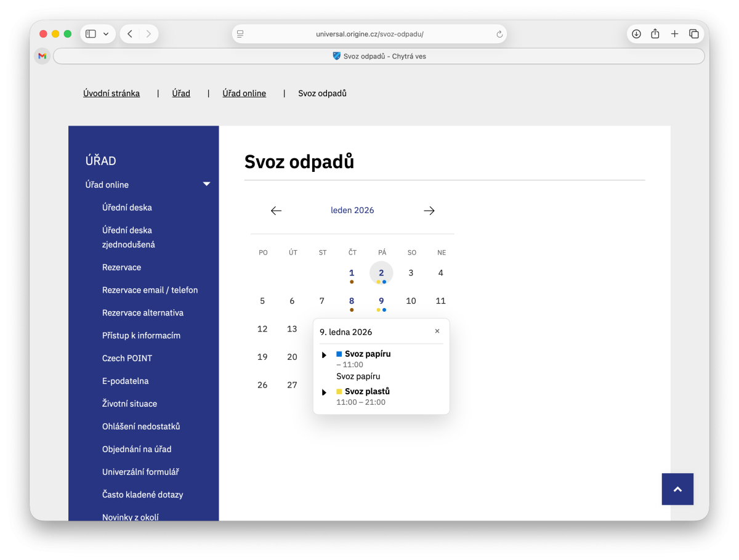Follow the Úvodní stránka breadcrumb link
The height and width of the screenshot is (560, 739).
point(111,93)
